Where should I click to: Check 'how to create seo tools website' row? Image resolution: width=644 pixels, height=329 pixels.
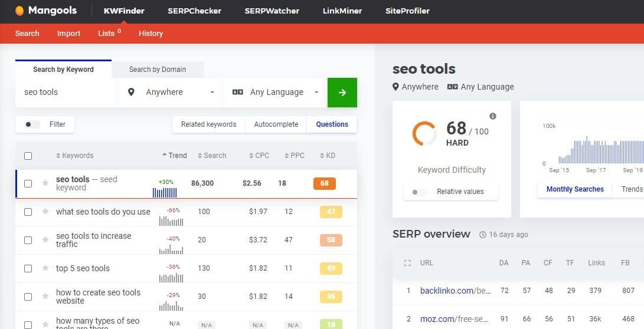(x=28, y=297)
